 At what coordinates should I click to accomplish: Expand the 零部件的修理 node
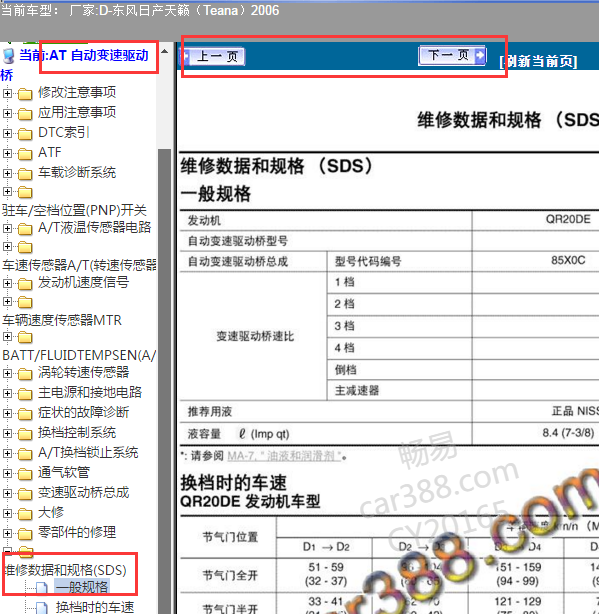(7, 533)
